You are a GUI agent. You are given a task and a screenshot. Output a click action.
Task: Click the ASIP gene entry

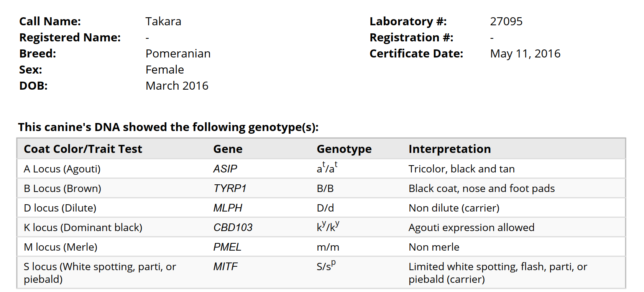pyautogui.click(x=225, y=169)
